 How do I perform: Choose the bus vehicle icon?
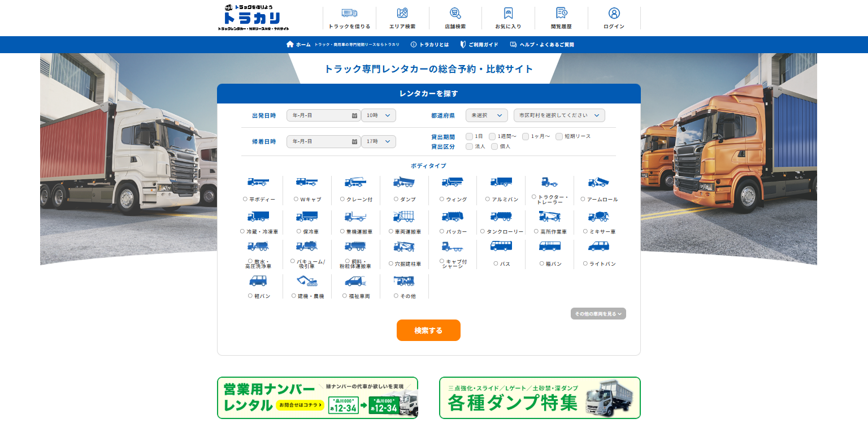coord(501,246)
